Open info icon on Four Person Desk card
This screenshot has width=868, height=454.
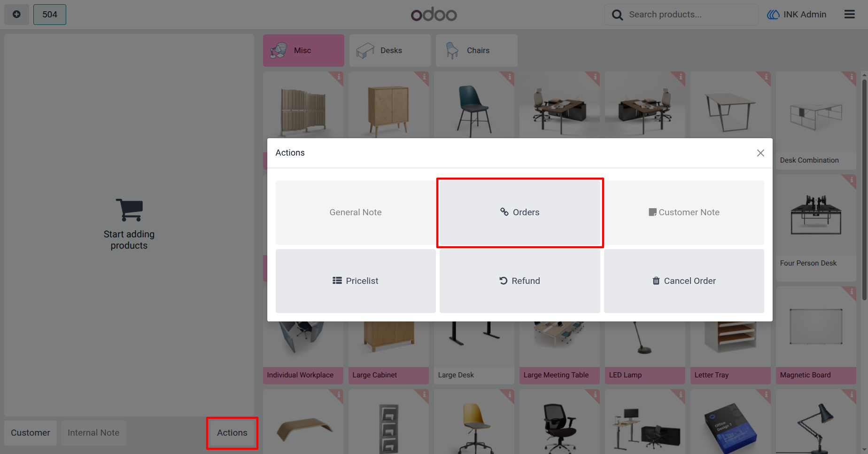852,180
